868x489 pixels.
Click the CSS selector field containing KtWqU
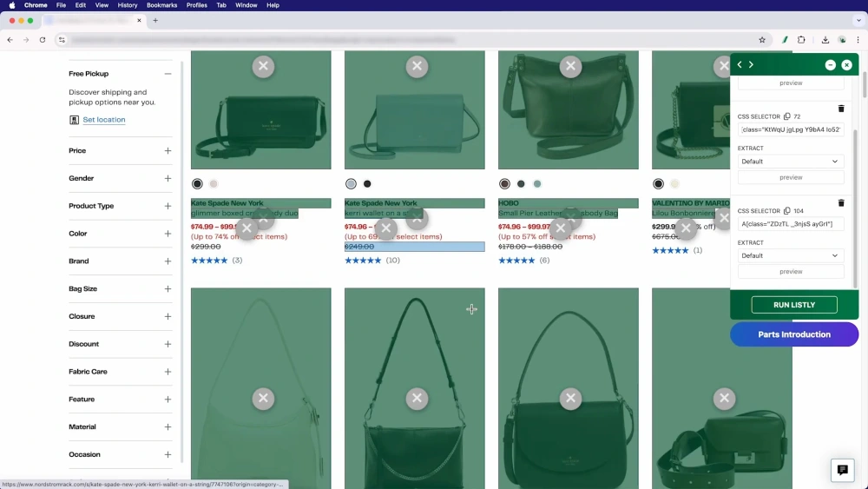point(791,129)
